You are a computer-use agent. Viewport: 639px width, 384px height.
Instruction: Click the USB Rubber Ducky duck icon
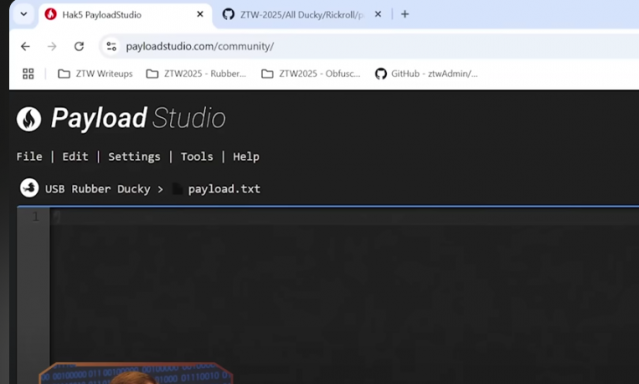point(29,188)
